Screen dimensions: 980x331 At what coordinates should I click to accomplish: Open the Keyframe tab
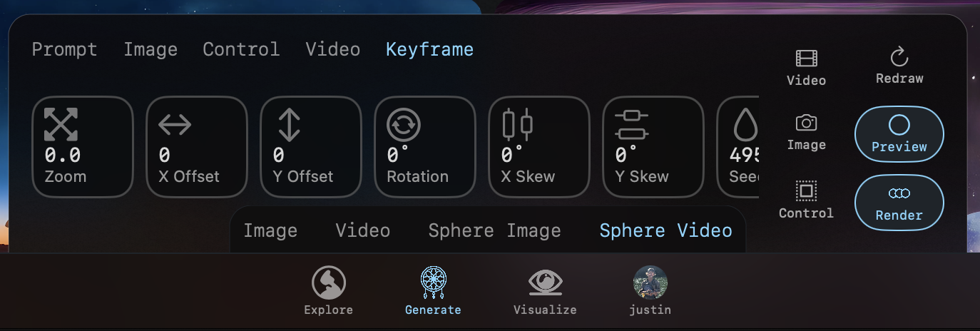[430, 49]
